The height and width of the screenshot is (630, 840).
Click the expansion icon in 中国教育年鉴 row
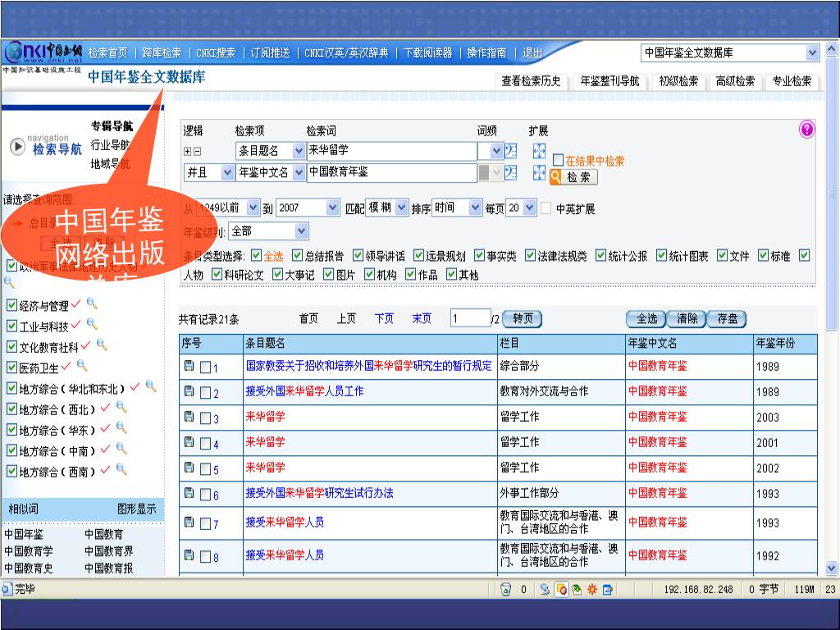pos(539,172)
